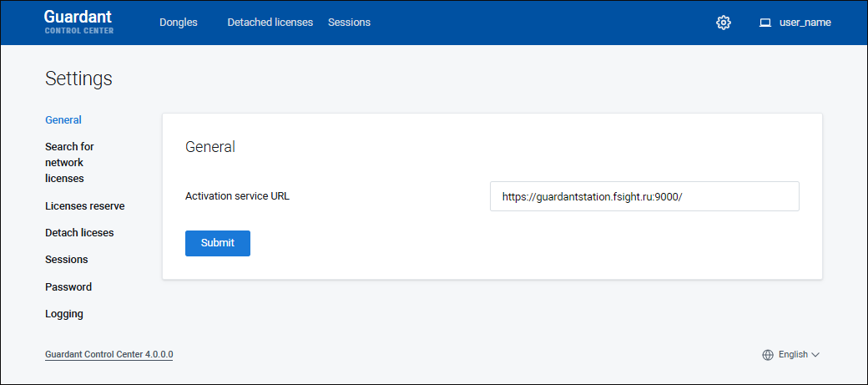Click the Guardant Control Center 4.0.0.0 link
This screenshot has width=868, height=385.
(x=108, y=355)
